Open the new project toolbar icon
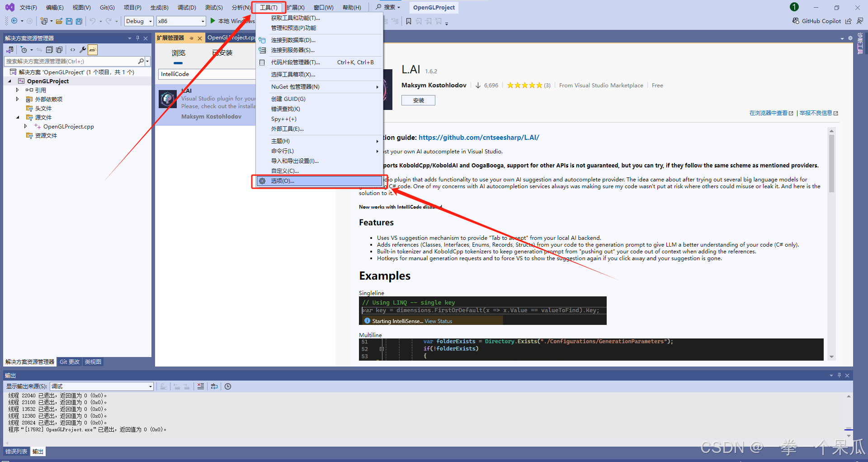This screenshot has width=868, height=462. pos(44,21)
